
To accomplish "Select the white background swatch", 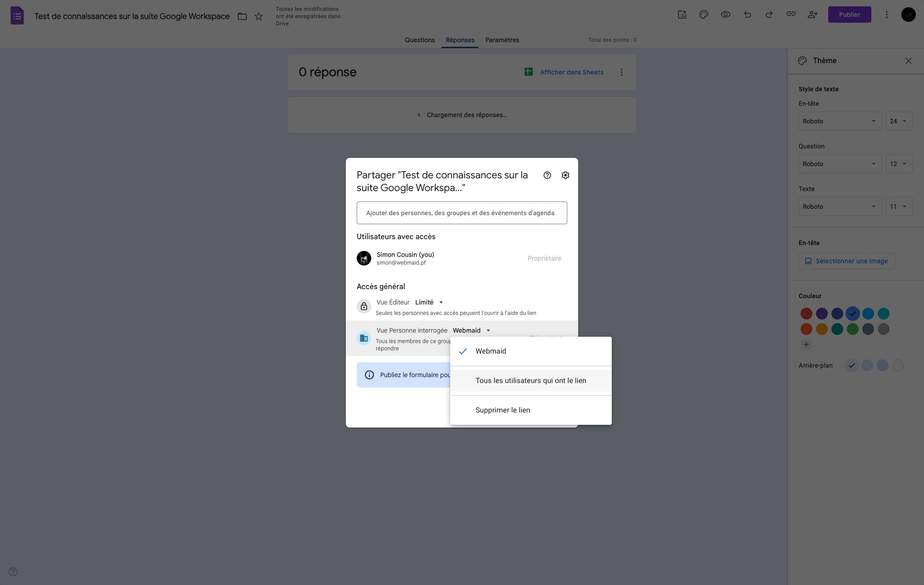I will pyautogui.click(x=898, y=365).
